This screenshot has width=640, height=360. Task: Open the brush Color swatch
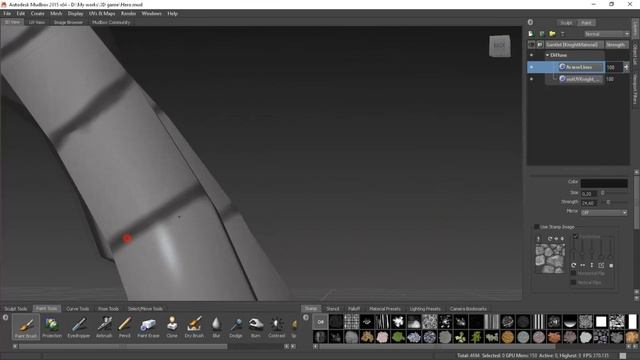click(604, 183)
